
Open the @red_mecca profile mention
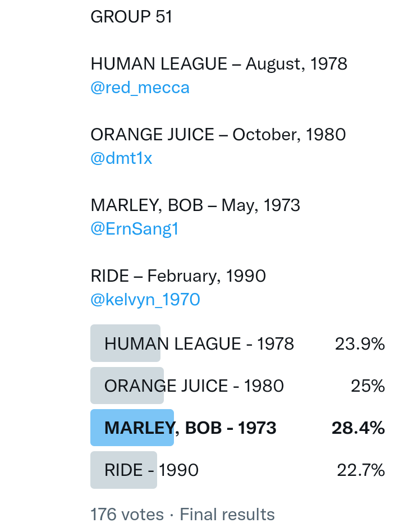point(140,88)
